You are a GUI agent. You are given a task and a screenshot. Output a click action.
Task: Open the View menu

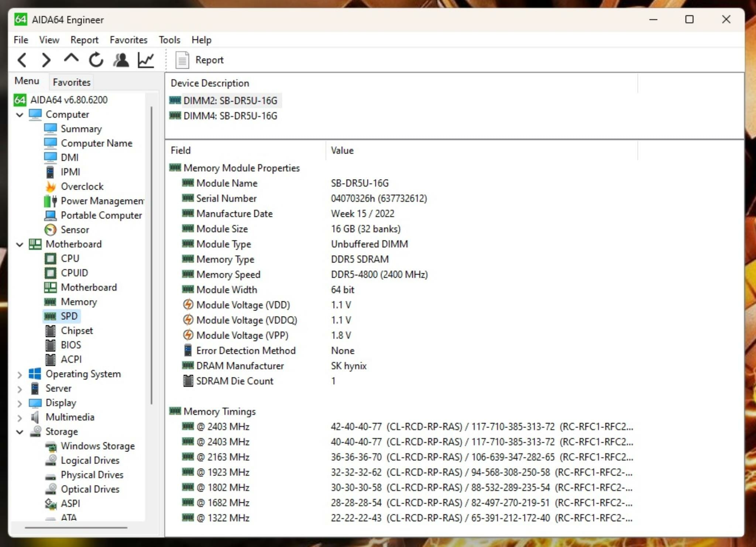(49, 40)
